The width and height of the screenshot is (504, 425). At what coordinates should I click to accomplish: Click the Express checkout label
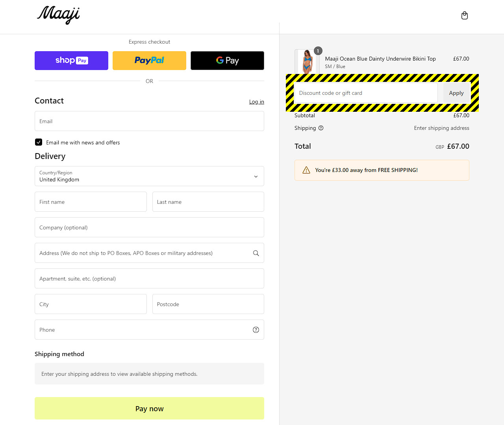tap(149, 42)
